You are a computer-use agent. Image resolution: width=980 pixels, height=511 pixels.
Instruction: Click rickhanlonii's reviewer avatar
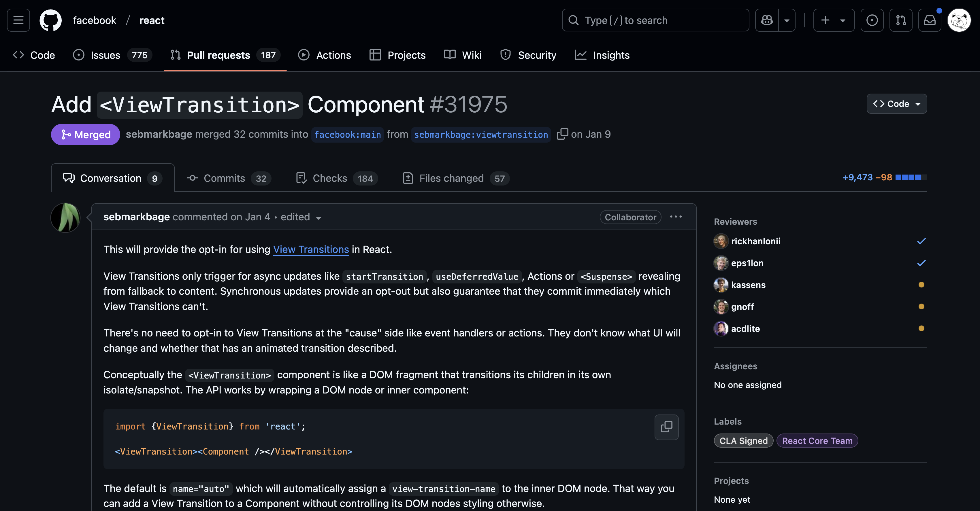(x=721, y=241)
